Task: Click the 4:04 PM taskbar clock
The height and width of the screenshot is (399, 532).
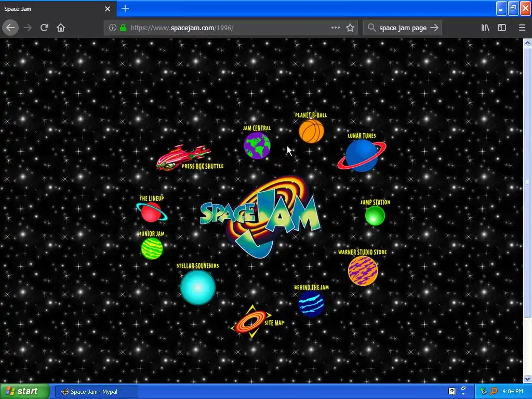Action: [x=512, y=391]
